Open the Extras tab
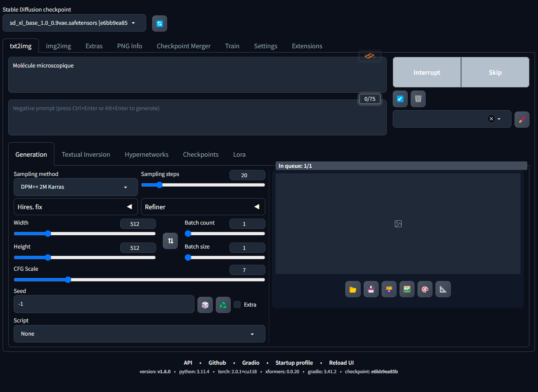Viewport: 538px width, 392px height. click(94, 46)
